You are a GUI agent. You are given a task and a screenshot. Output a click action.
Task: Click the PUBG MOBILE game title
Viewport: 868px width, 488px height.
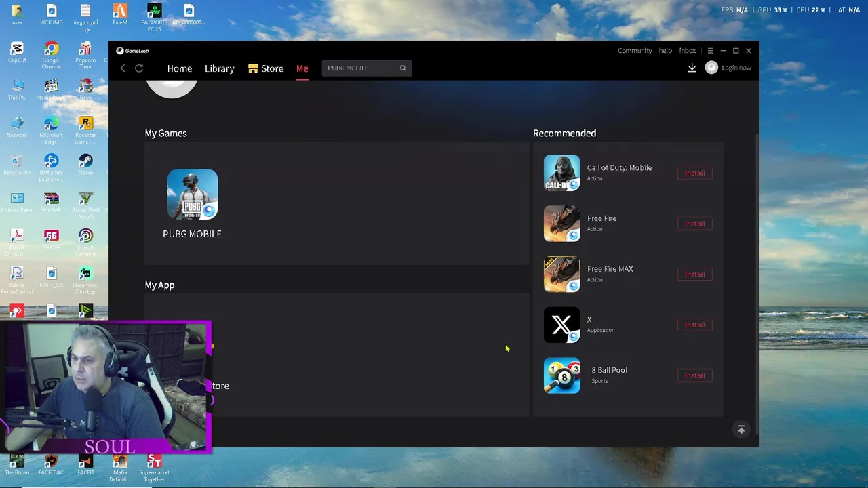coord(192,234)
